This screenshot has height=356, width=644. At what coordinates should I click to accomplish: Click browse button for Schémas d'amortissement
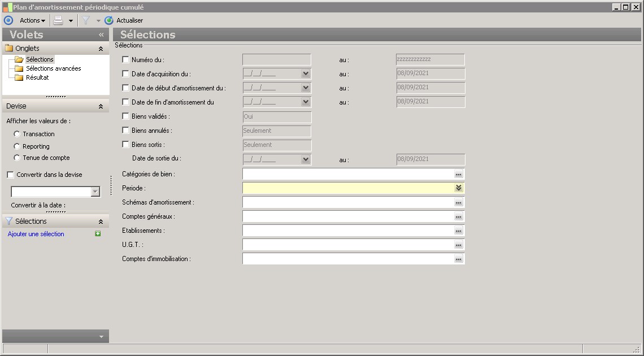pos(458,202)
